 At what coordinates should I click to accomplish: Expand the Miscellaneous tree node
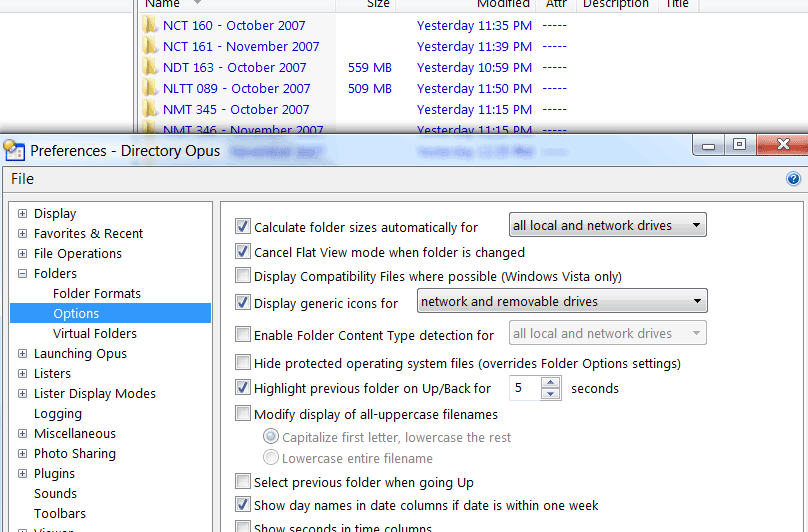click(x=22, y=434)
